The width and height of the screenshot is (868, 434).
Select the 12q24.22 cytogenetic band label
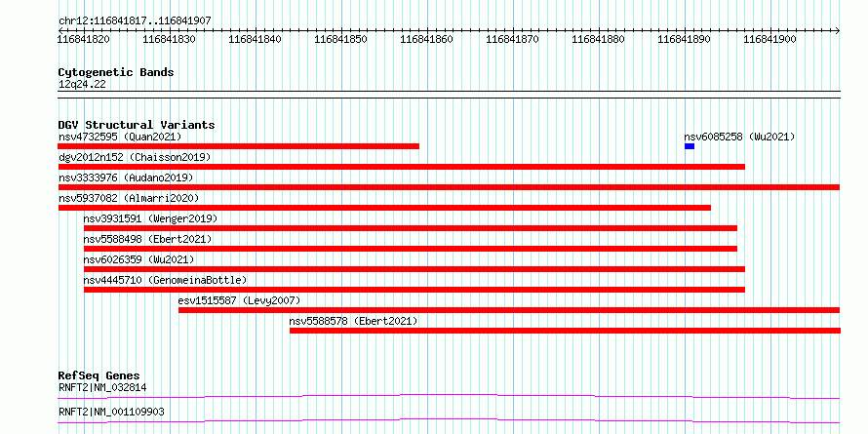coord(82,85)
